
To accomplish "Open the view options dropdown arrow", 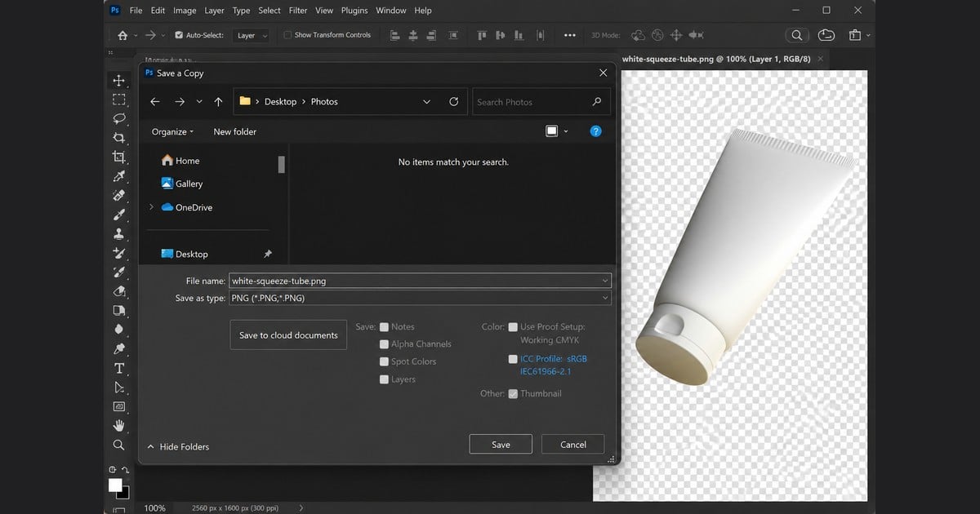I will (566, 131).
